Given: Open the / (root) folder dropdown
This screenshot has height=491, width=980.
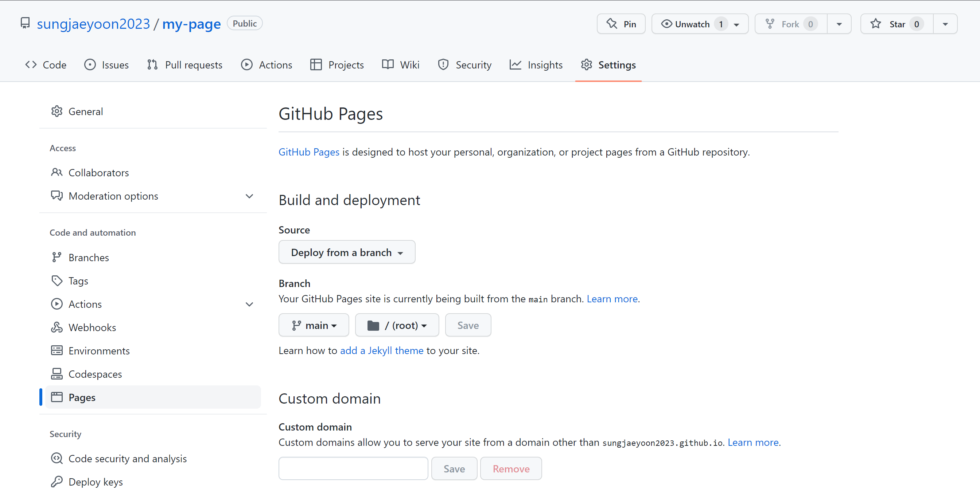Looking at the screenshot, I should coord(397,325).
